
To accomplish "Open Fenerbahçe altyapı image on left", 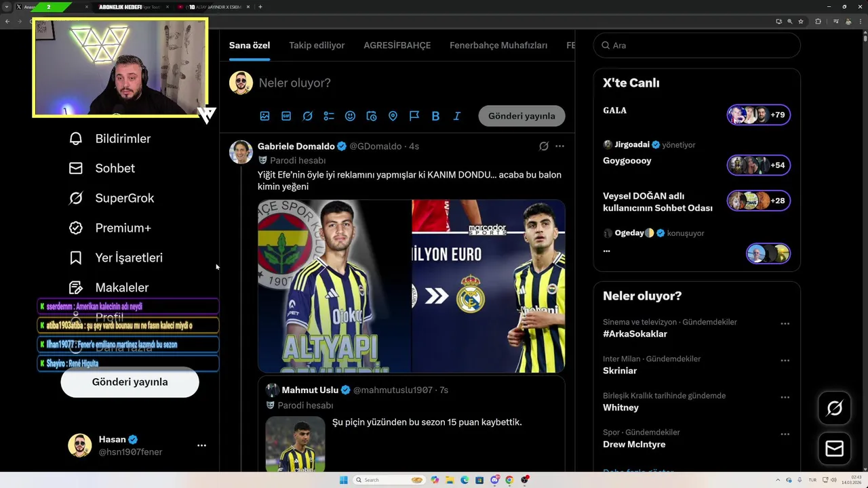I will [334, 286].
